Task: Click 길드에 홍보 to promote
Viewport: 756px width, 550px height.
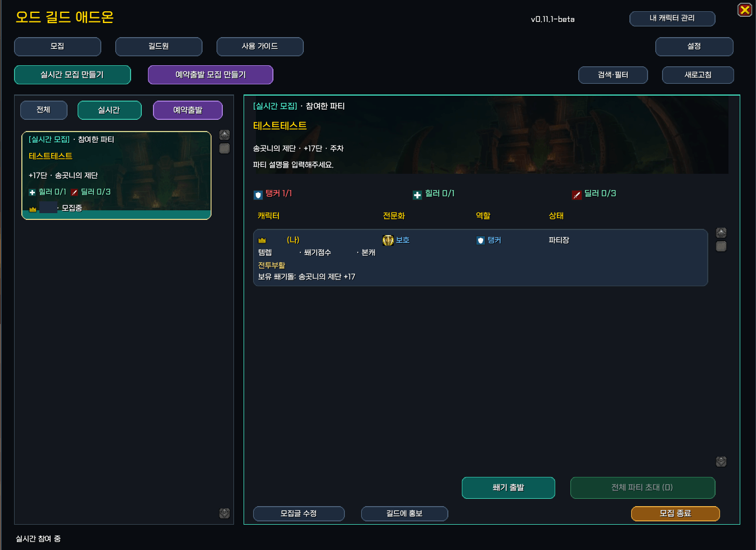Action: coord(404,513)
